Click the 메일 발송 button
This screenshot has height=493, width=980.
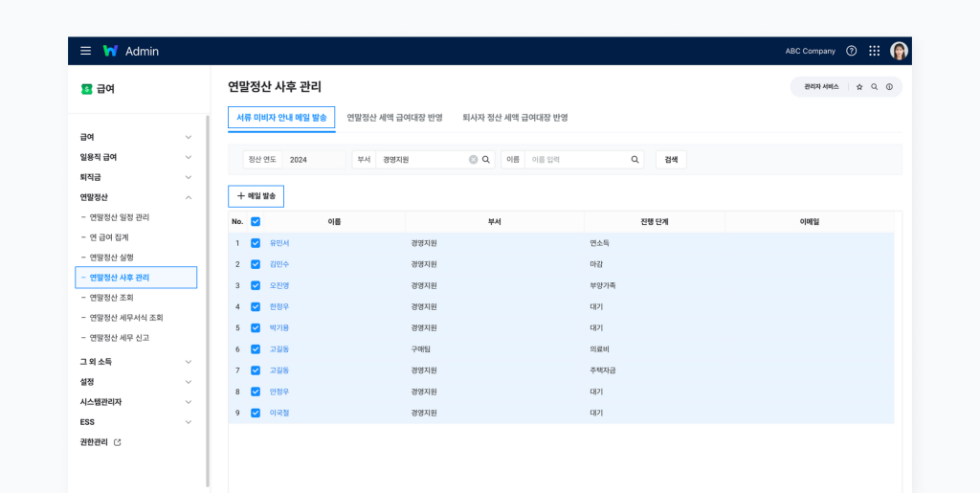coord(256,196)
